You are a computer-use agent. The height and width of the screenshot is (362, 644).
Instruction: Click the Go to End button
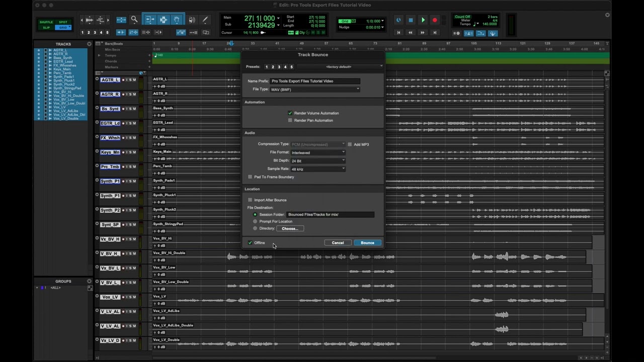tap(435, 33)
